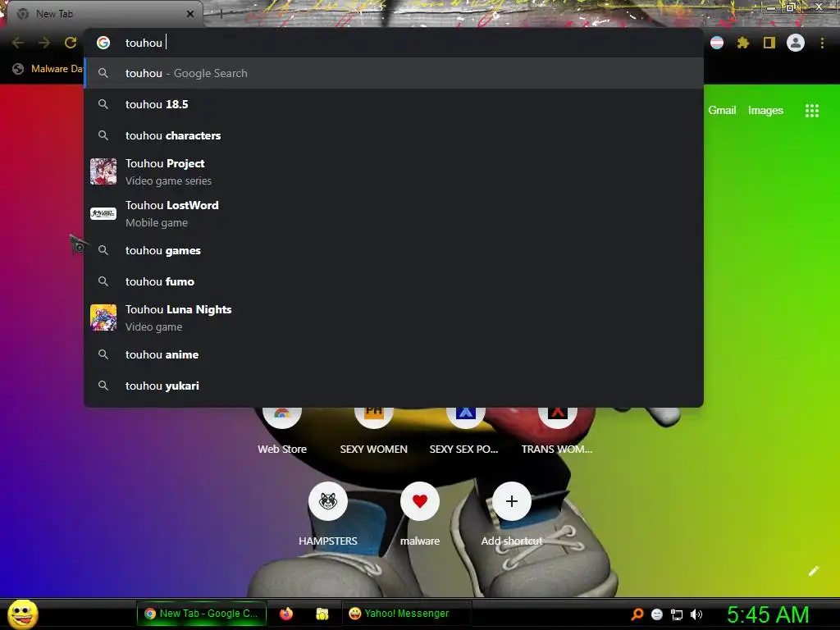Open the Google apps grid
The width and height of the screenshot is (840, 630).
[x=811, y=111]
